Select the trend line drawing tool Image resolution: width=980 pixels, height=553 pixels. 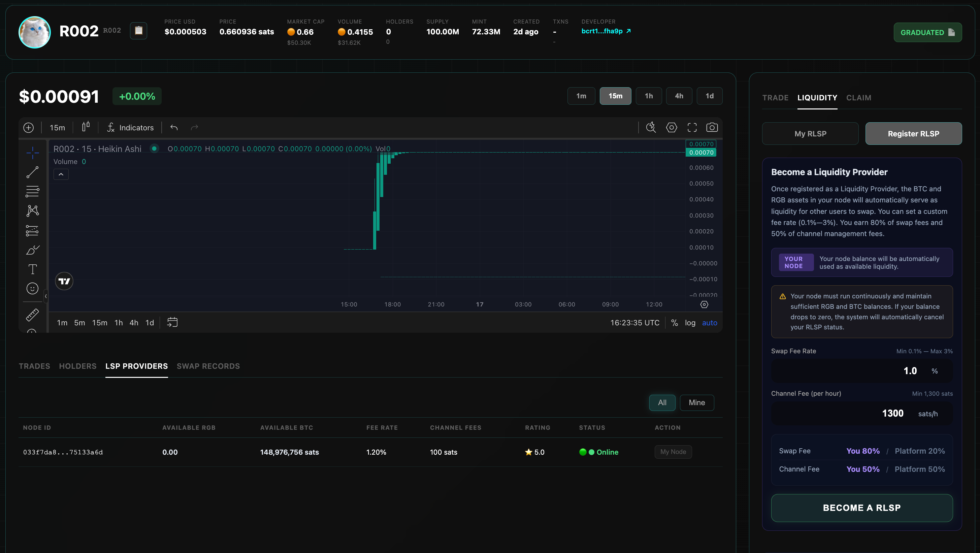click(32, 172)
